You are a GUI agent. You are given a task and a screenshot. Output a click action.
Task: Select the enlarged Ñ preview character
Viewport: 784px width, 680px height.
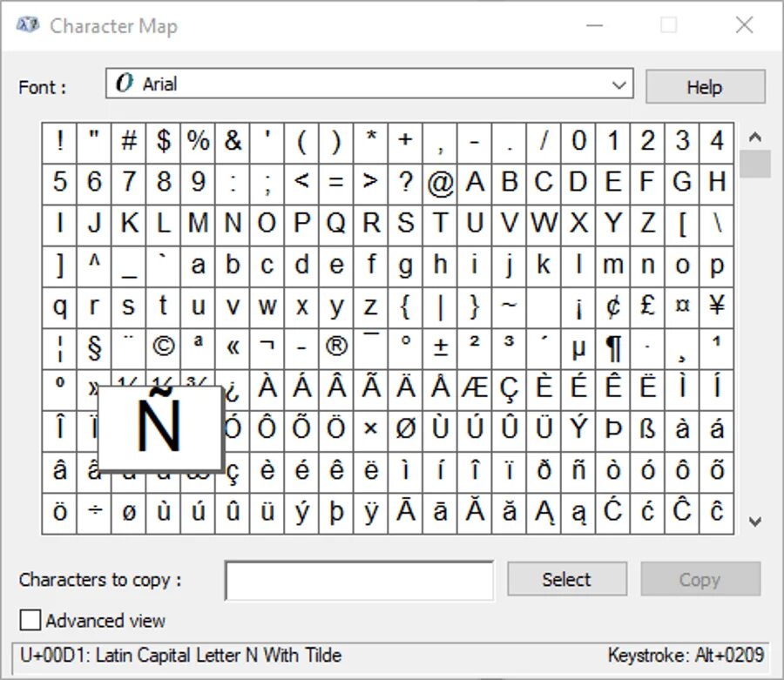tap(159, 428)
